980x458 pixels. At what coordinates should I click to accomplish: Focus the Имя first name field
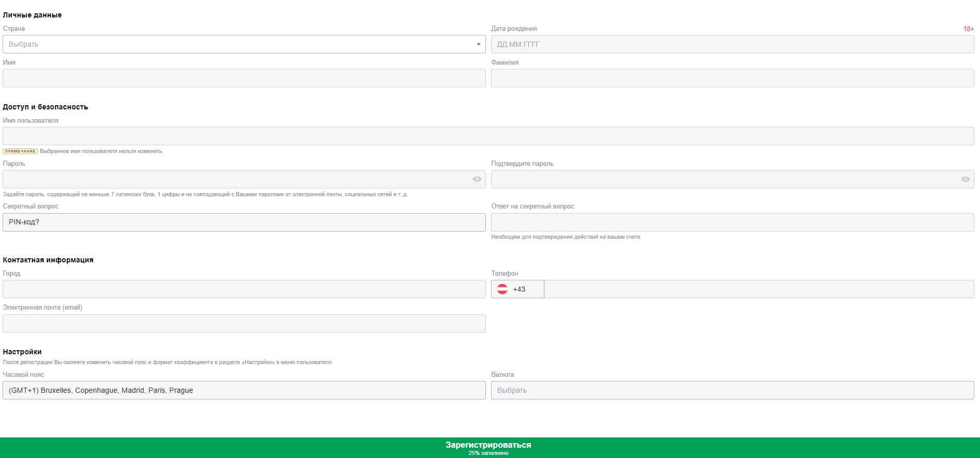[x=244, y=78]
